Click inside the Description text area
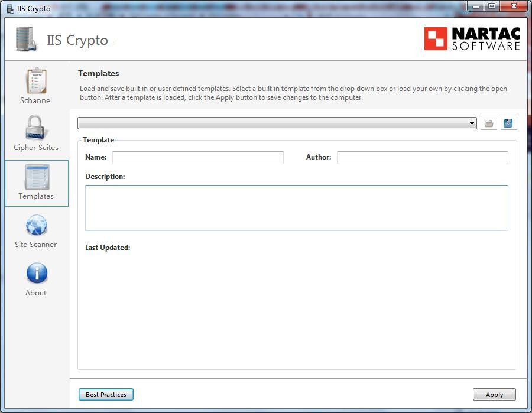Screen dimensions: 532x413 pos(297,208)
